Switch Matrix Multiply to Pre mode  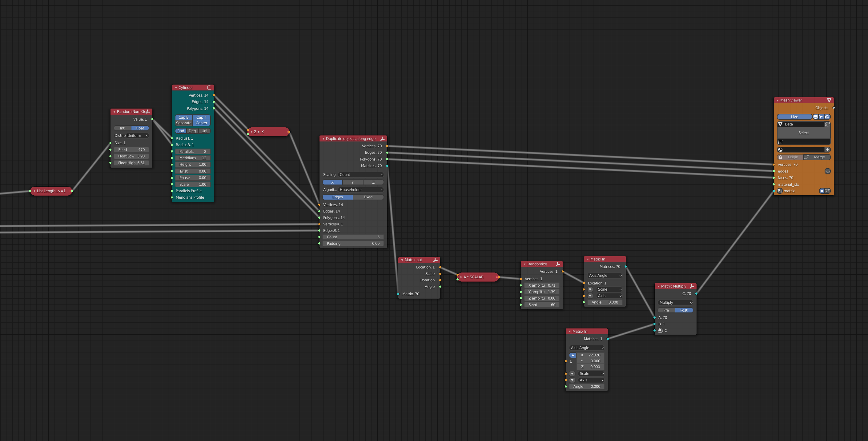coord(666,310)
